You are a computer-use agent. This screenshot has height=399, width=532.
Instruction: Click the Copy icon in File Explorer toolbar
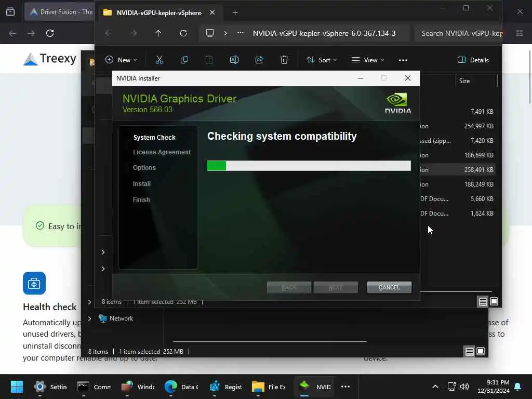point(184,60)
